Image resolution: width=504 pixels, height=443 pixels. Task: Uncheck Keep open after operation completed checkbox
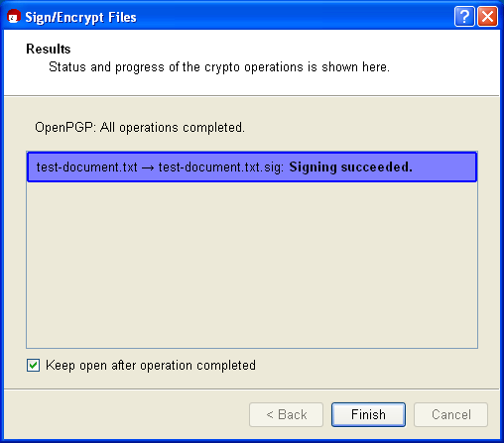[x=33, y=366]
